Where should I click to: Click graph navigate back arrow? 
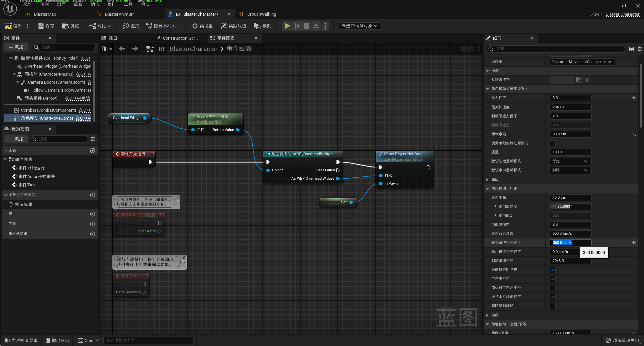point(122,49)
